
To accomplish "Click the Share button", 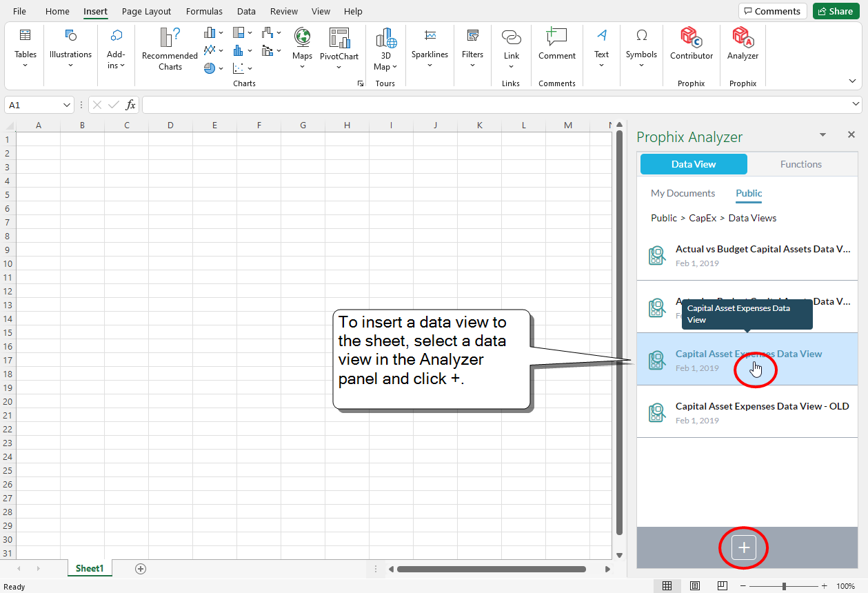I will tap(836, 11).
